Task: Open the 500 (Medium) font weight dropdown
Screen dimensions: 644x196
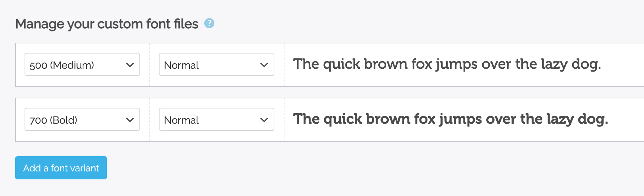Action: tap(82, 64)
